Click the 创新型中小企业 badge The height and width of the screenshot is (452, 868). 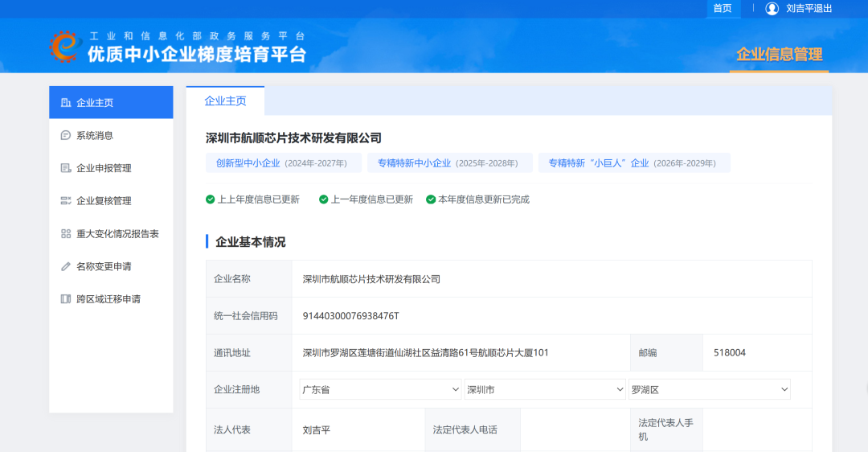click(x=284, y=162)
